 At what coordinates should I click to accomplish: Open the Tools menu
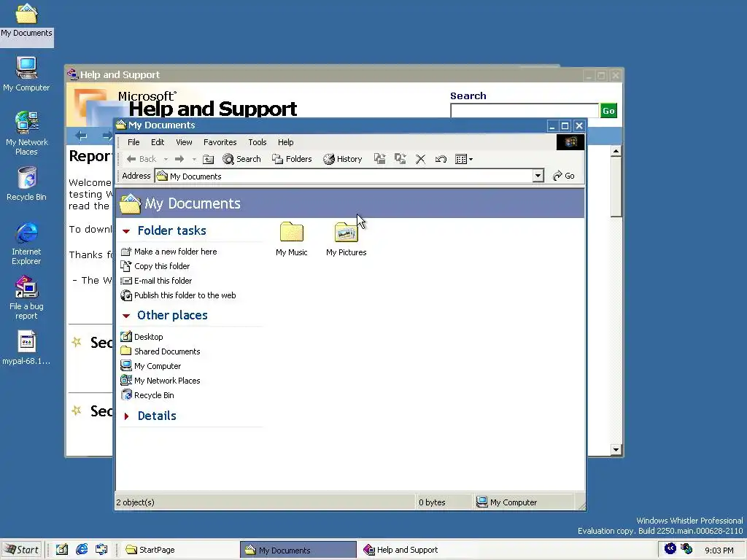(x=258, y=142)
